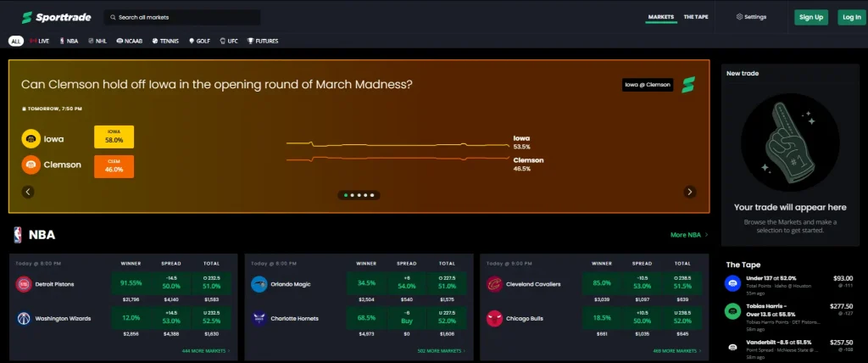Click green icon beside Tobias Harris entry

tap(732, 311)
